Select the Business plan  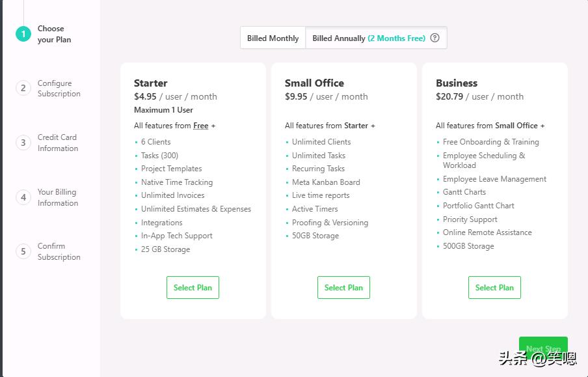494,287
